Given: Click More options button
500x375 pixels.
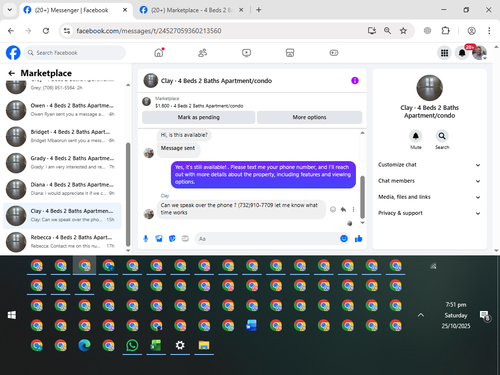Looking at the screenshot, I should 309,117.
